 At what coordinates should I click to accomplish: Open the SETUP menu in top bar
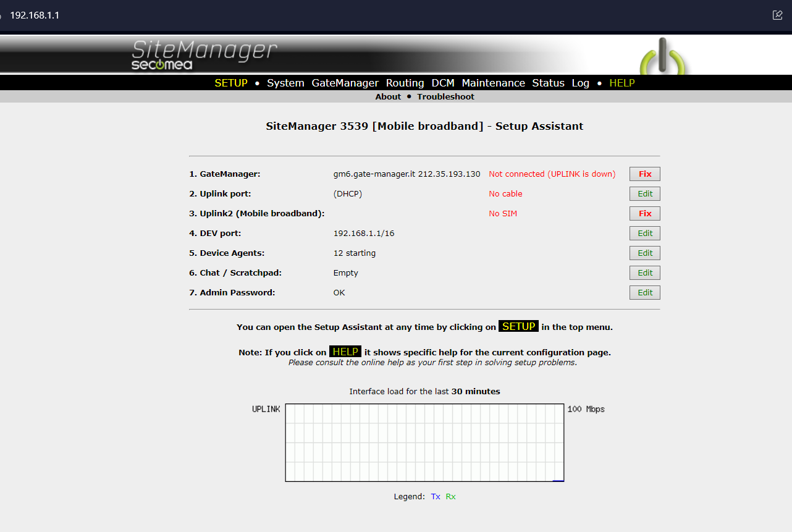pyautogui.click(x=231, y=83)
